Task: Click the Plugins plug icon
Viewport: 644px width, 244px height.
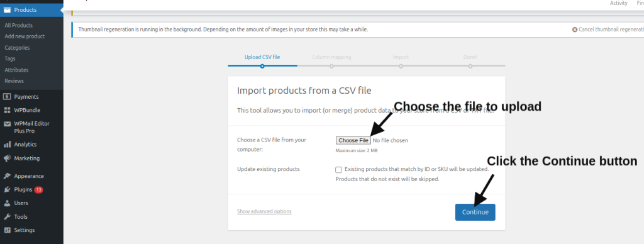Action: 7,190
